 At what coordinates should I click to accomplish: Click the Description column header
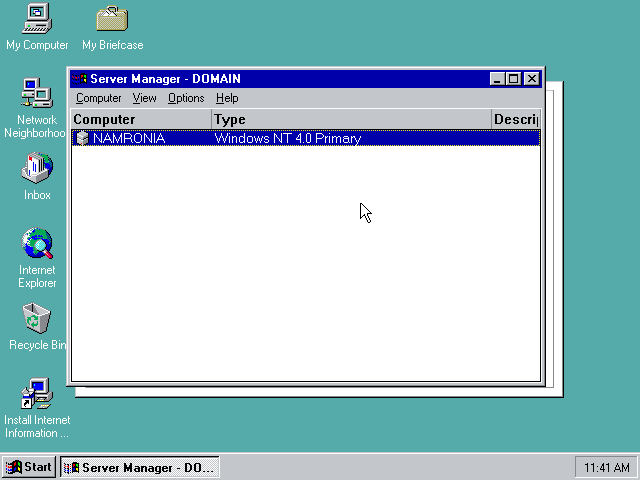click(516, 119)
